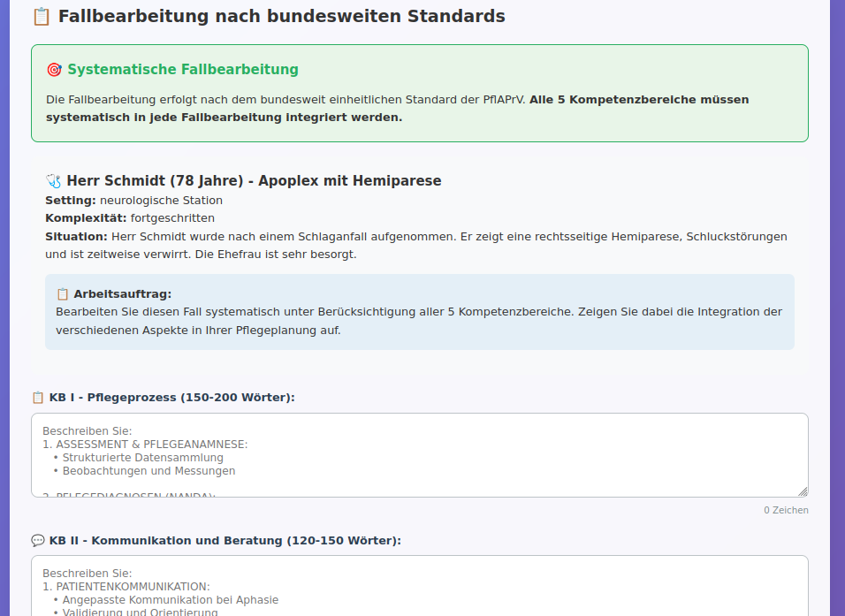Grab the resize handle of the Pflegeprozess textarea

(x=802, y=491)
